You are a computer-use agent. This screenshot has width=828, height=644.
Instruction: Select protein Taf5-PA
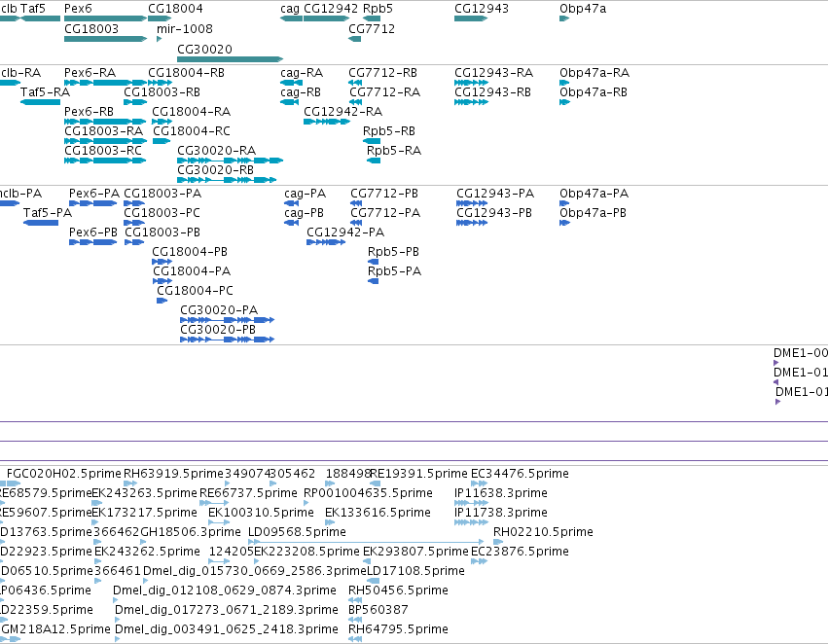click(x=48, y=213)
